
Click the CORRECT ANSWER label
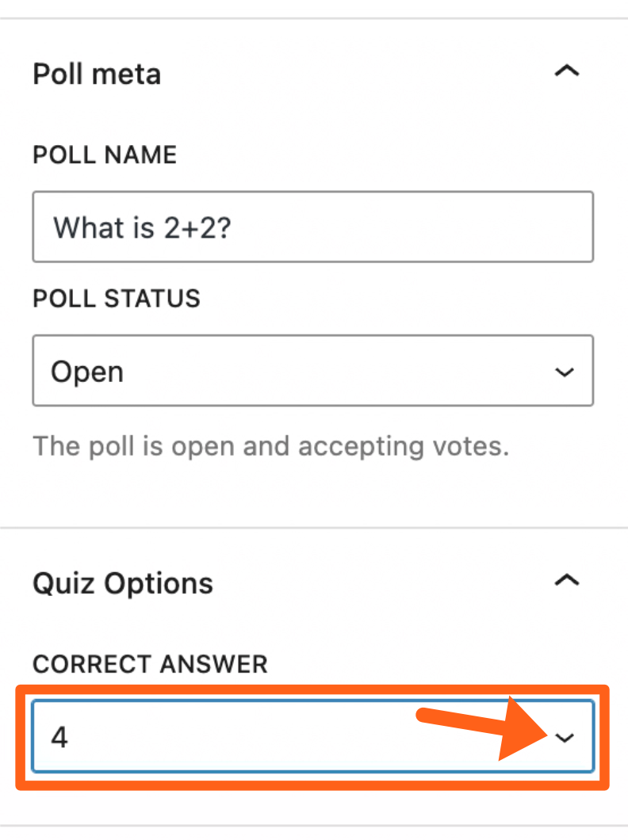[150, 664]
